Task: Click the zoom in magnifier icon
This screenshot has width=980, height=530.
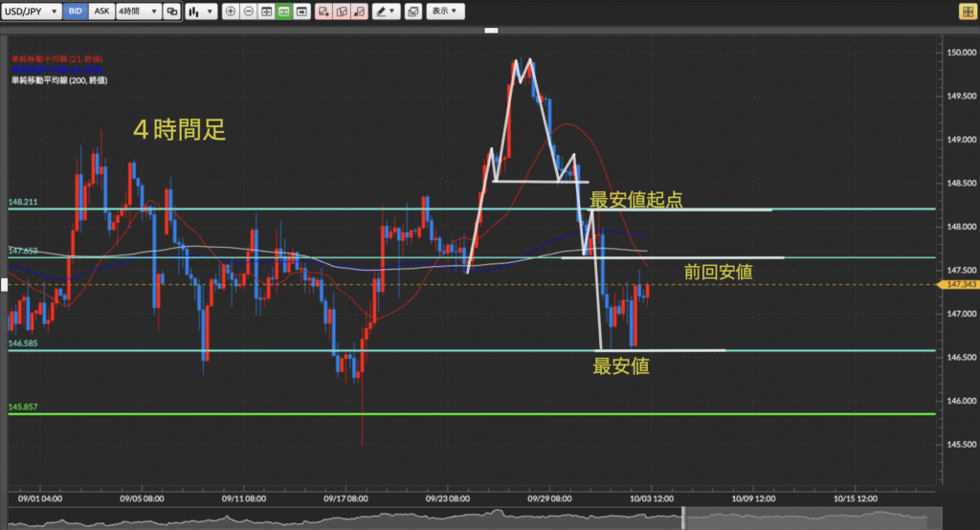Action: (x=231, y=11)
